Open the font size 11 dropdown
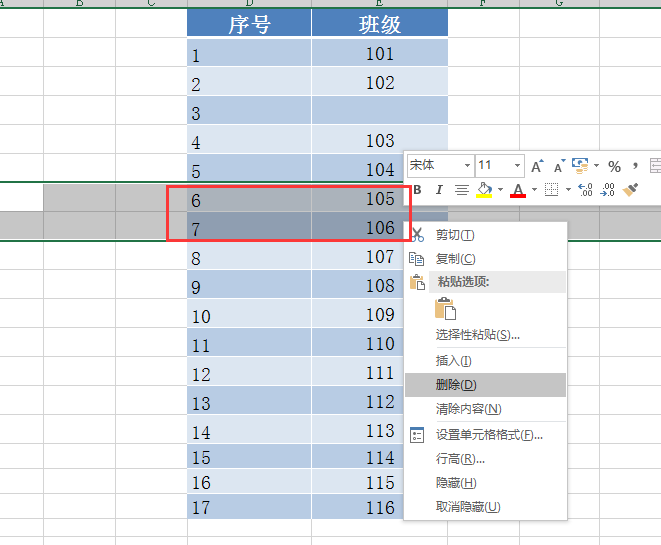 coord(517,165)
